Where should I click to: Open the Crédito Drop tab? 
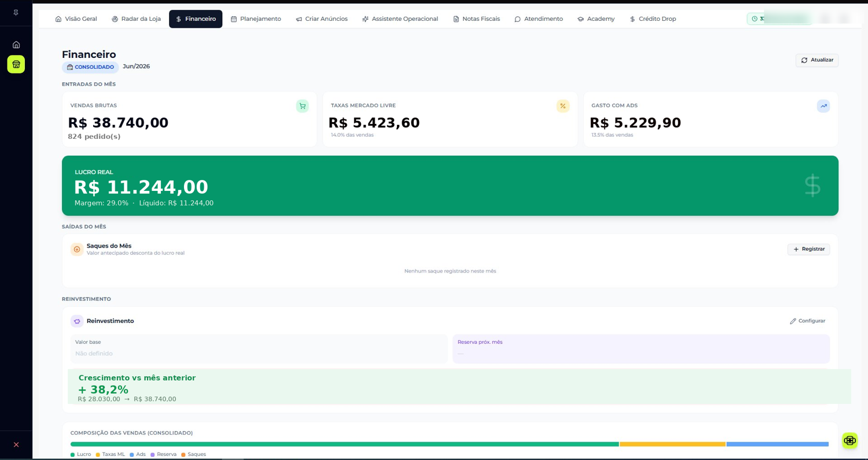(653, 19)
